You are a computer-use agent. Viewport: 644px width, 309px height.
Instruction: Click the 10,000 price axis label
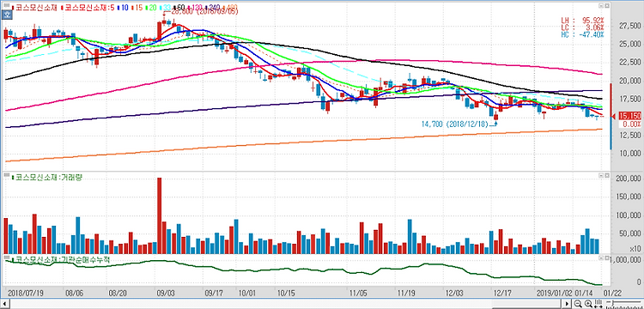tap(629, 154)
